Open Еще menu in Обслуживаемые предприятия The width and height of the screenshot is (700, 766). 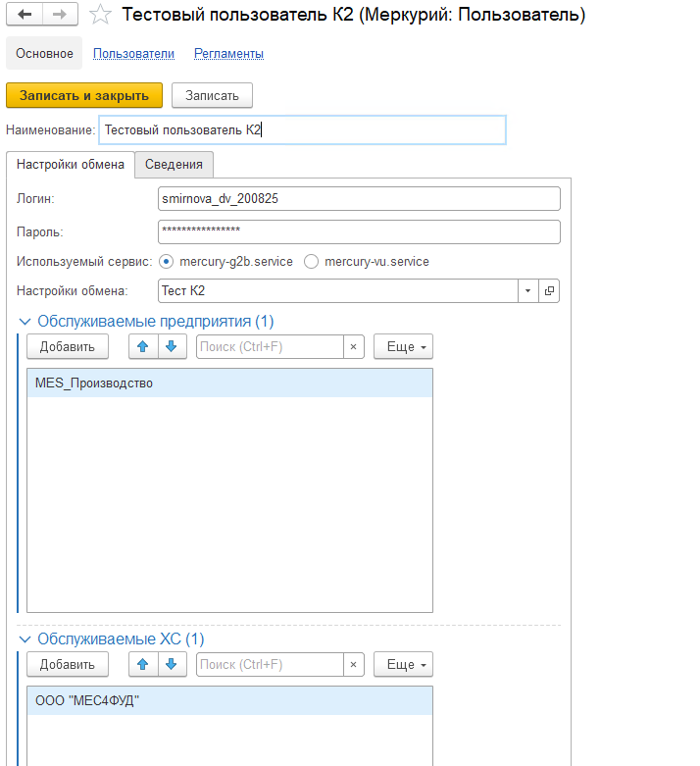403,346
